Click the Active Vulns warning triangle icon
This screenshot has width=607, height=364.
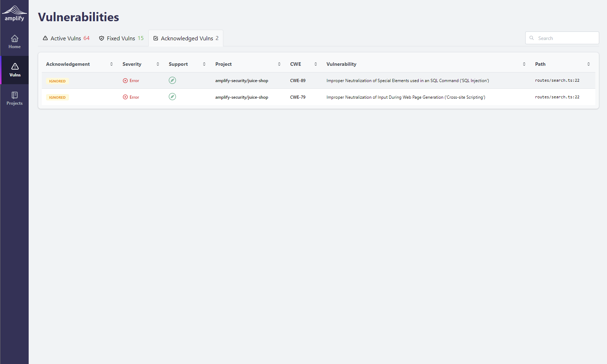click(45, 38)
